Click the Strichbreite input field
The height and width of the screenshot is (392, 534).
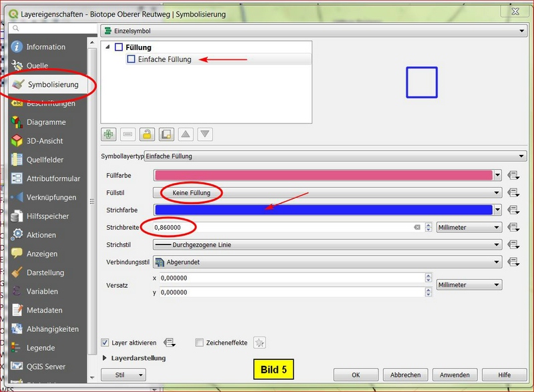(280, 227)
